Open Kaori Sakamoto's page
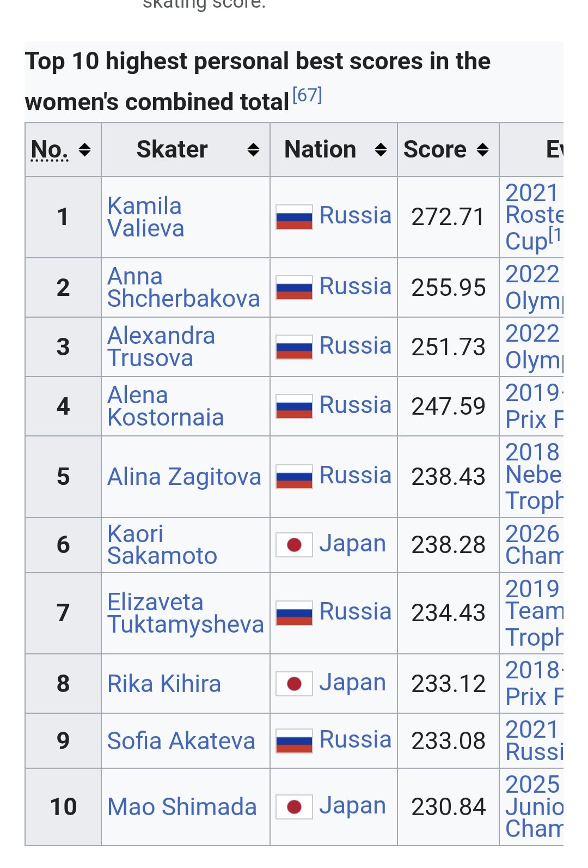 pyautogui.click(x=162, y=544)
